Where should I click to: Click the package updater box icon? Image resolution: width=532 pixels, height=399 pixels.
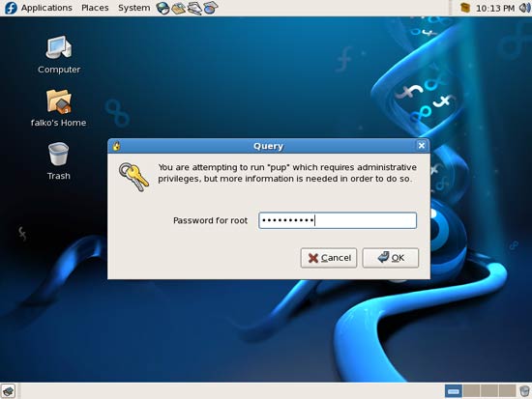(x=465, y=8)
